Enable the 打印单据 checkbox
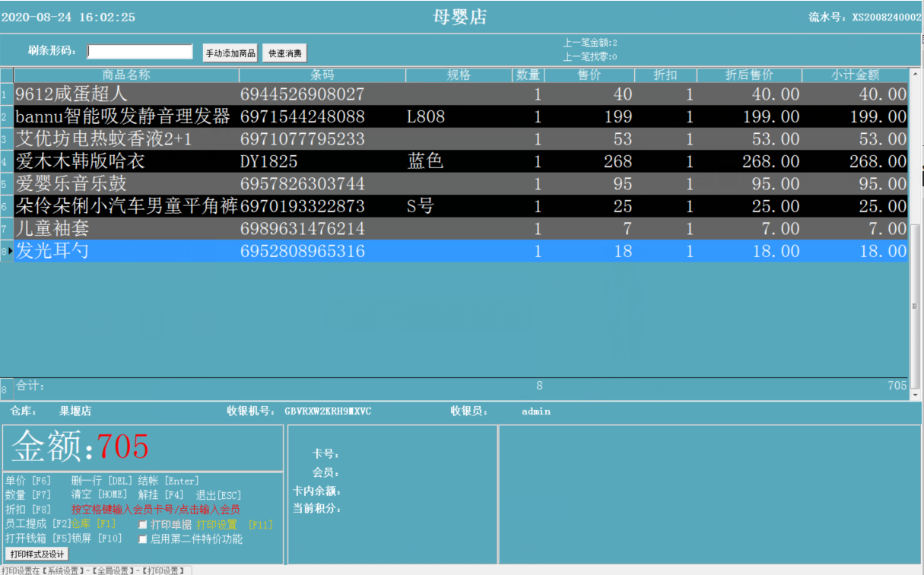924x575 pixels. (143, 525)
